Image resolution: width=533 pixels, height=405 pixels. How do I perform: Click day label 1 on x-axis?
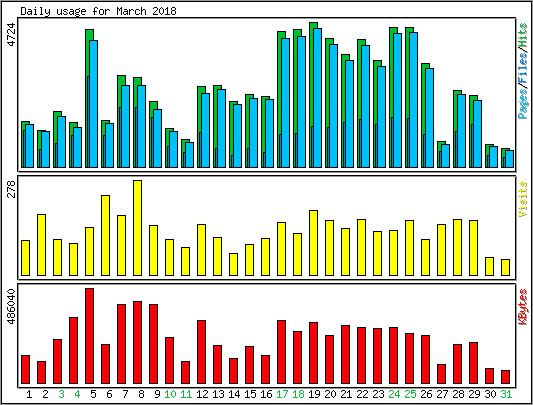pos(29,394)
